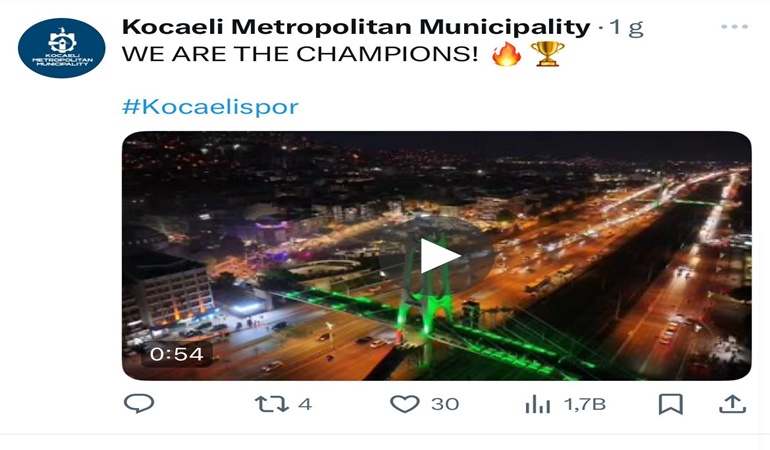Share the tweet using the upload arrow icon
This screenshot has height=450, width=770.
pos(732,404)
